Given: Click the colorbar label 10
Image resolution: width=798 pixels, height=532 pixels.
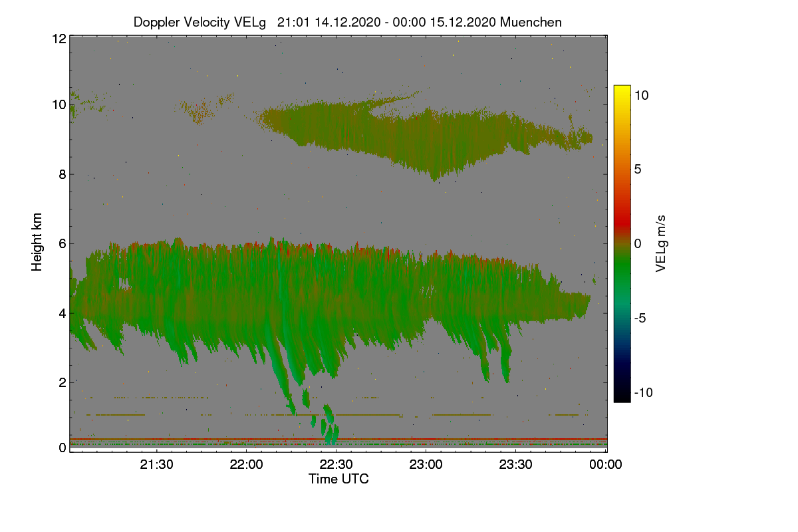Looking at the screenshot, I should [x=641, y=95].
